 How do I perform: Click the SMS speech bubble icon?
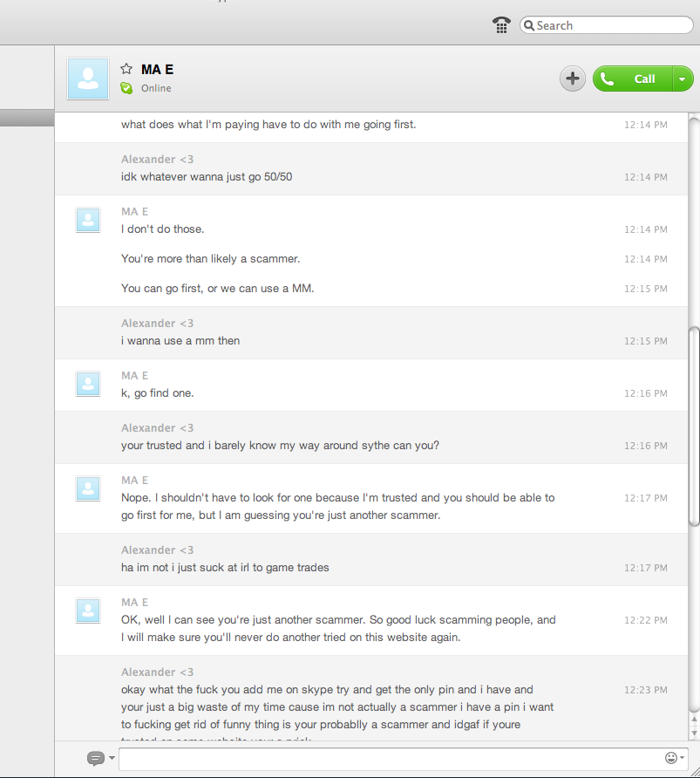[96, 758]
